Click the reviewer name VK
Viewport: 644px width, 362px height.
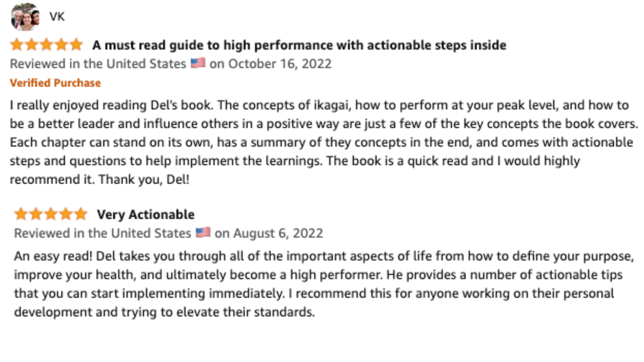click(57, 17)
